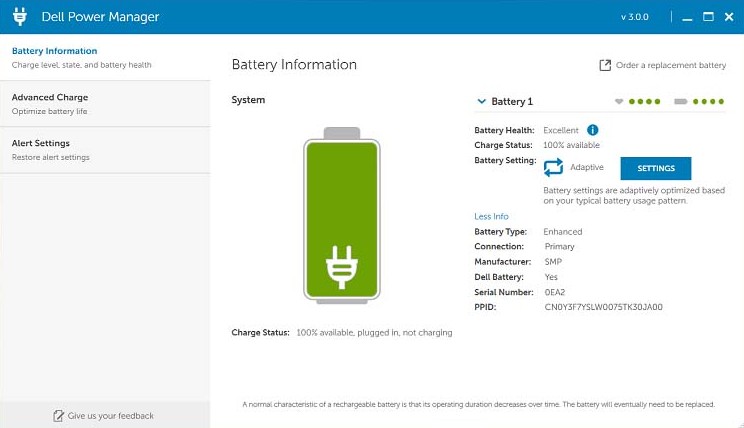Click the gray battery charge level icon
This screenshot has height=428, width=744.
(681, 101)
